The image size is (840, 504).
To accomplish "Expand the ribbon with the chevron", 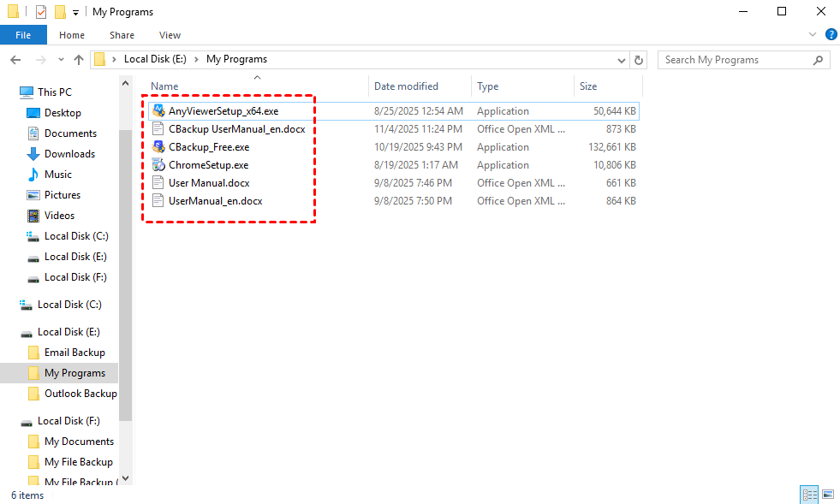I will click(813, 35).
